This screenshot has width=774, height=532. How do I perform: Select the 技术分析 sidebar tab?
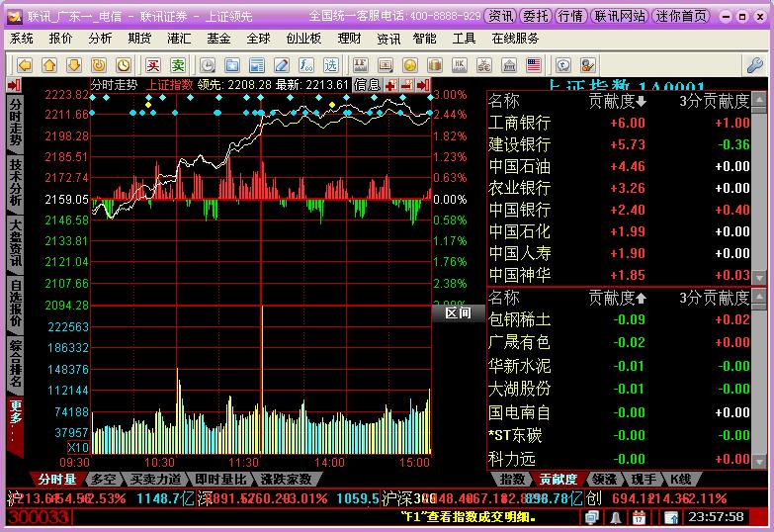click(x=15, y=182)
